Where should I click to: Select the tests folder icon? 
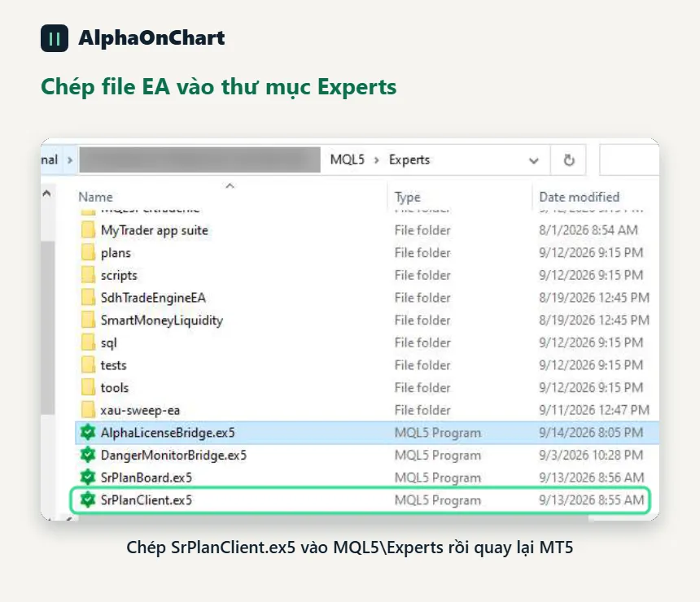tap(89, 365)
